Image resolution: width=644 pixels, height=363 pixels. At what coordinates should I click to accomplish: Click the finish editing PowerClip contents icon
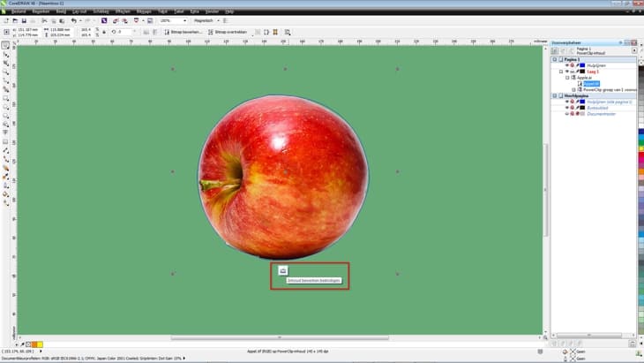click(x=283, y=270)
